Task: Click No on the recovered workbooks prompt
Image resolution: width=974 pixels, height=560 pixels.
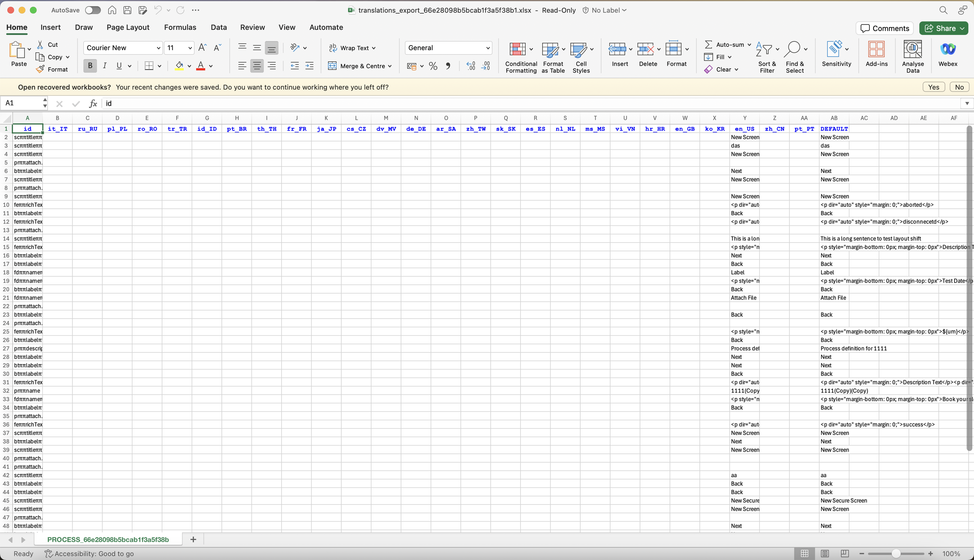Action: pos(960,87)
